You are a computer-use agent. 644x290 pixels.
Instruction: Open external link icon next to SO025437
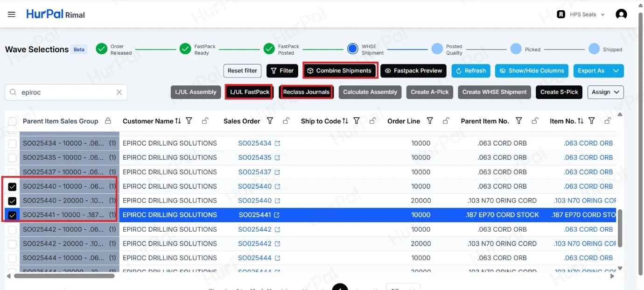277,172
